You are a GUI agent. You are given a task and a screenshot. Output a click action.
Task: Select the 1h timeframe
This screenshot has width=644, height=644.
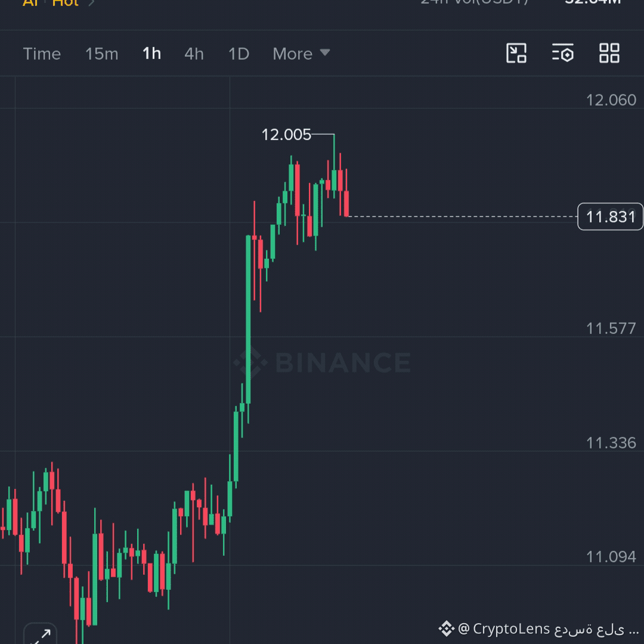click(x=151, y=54)
